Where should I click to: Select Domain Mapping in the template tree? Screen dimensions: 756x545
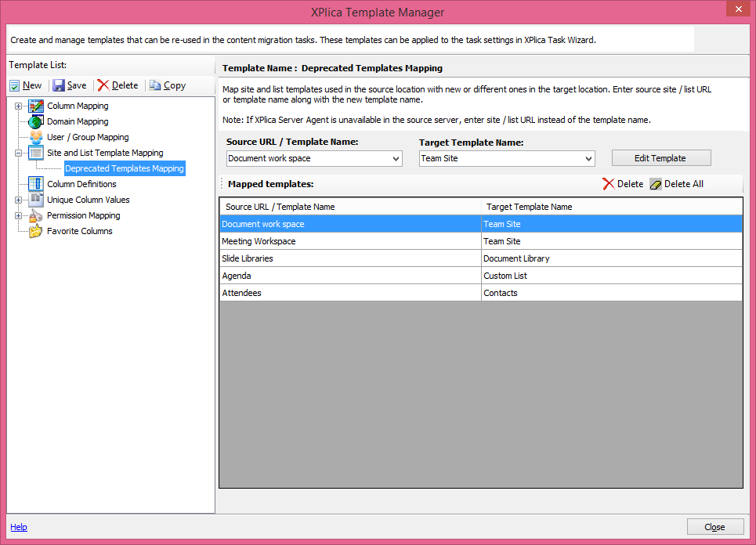(x=78, y=121)
